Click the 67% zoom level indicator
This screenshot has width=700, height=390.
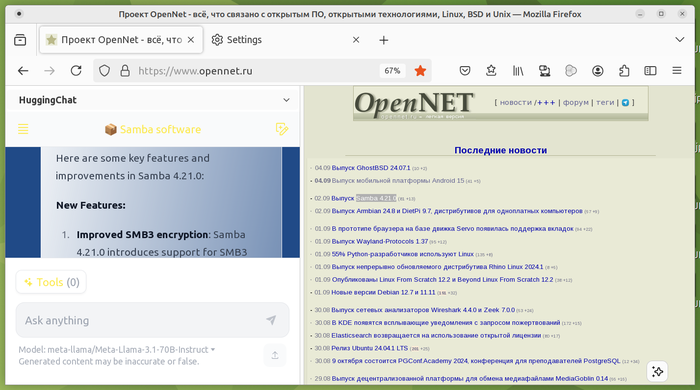[x=392, y=71]
